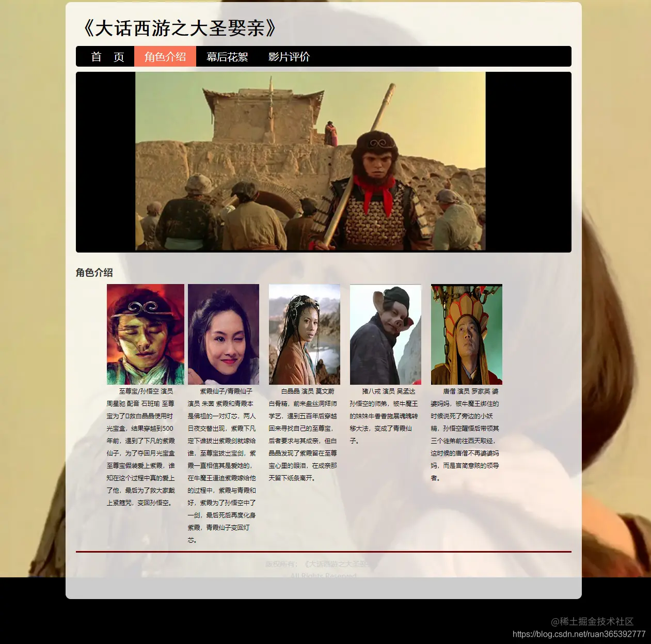Click the 唐僧 character photo
651x644 pixels.
click(467, 334)
